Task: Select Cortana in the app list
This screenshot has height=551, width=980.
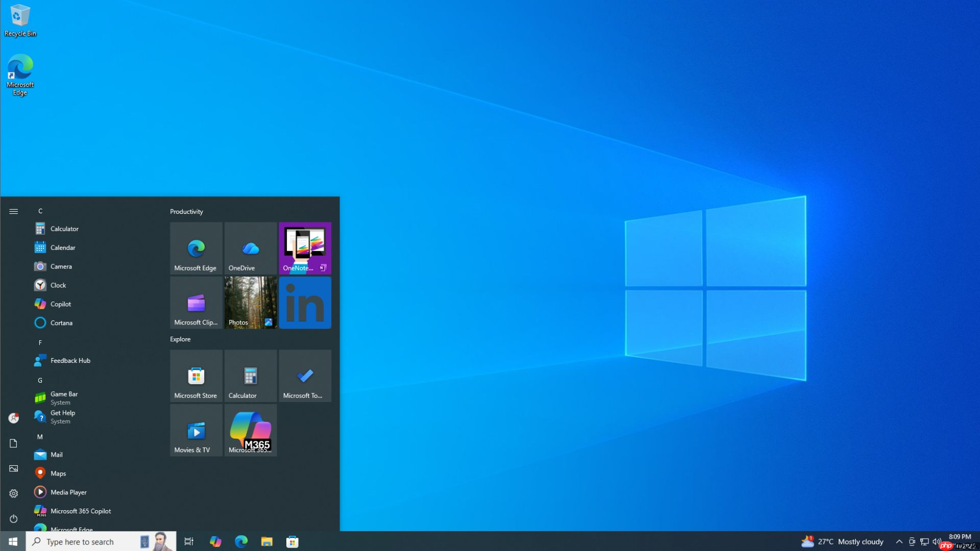Action: (x=61, y=322)
